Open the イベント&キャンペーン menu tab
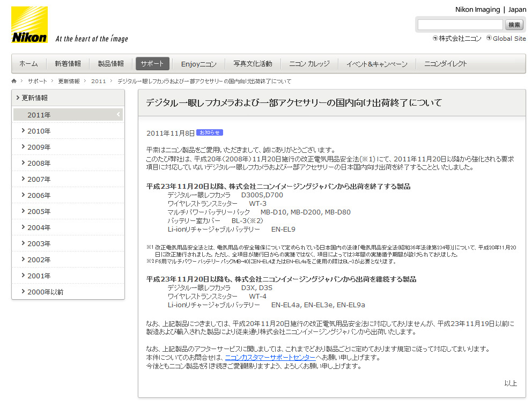Viewport: 532px width, 407px height. [377, 64]
